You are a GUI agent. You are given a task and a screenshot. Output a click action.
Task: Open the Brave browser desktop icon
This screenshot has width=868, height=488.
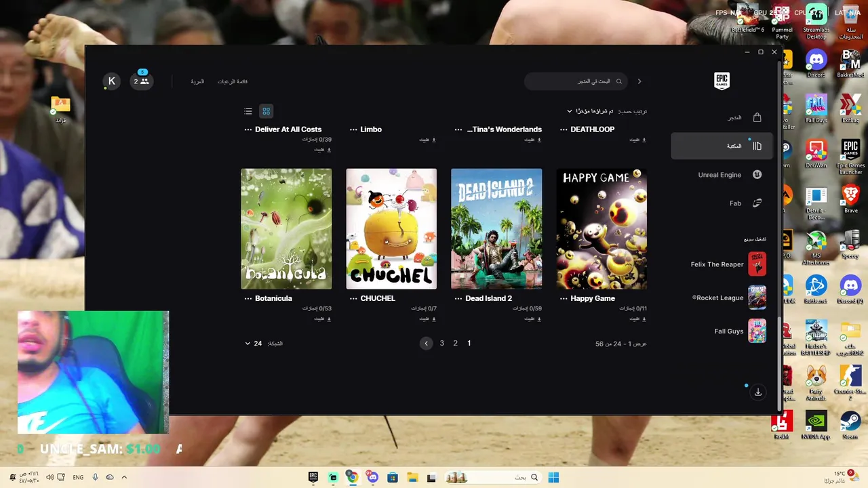[850, 200]
